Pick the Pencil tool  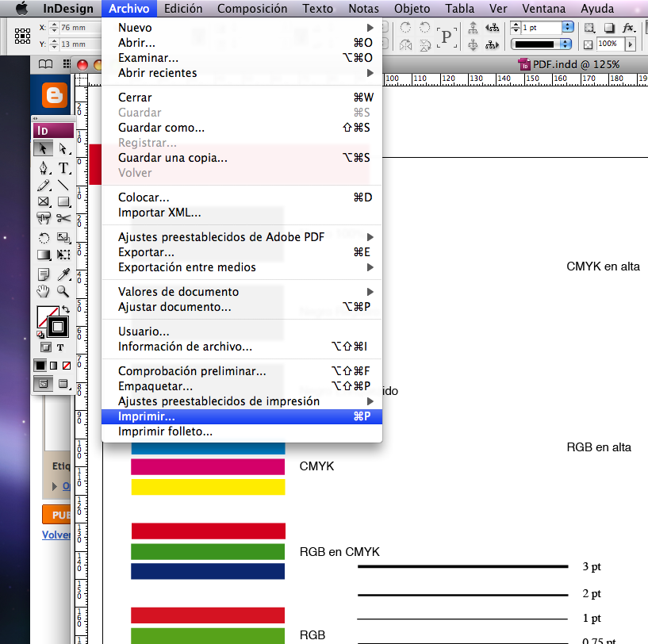pos(44,185)
